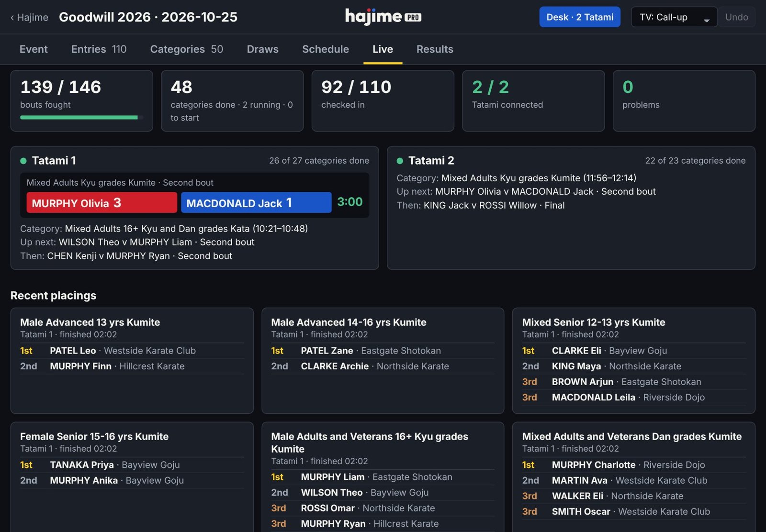The width and height of the screenshot is (766, 532).
Task: Open the 0 problems card
Action: [x=684, y=101]
